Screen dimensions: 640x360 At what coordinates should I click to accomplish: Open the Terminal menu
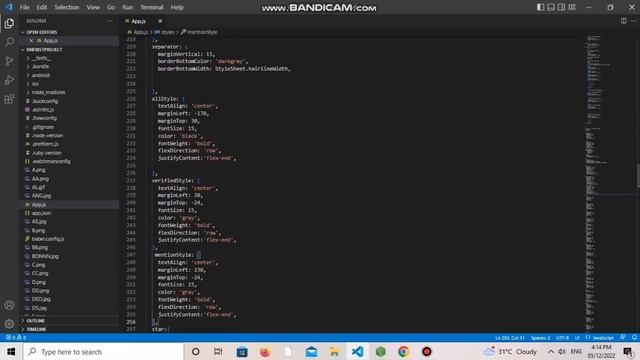[x=152, y=7]
